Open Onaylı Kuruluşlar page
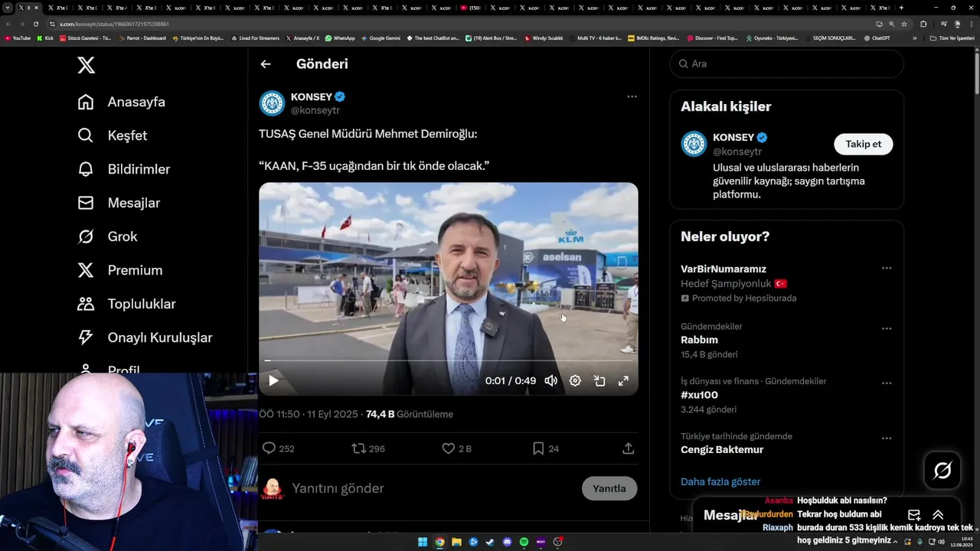Viewport: 980px width, 551px height. pyautogui.click(x=145, y=337)
